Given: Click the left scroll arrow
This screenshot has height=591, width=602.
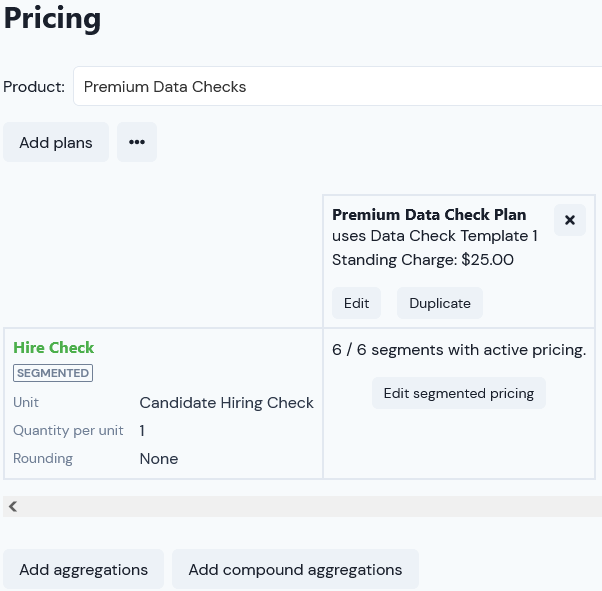Looking at the screenshot, I should (x=13, y=507).
